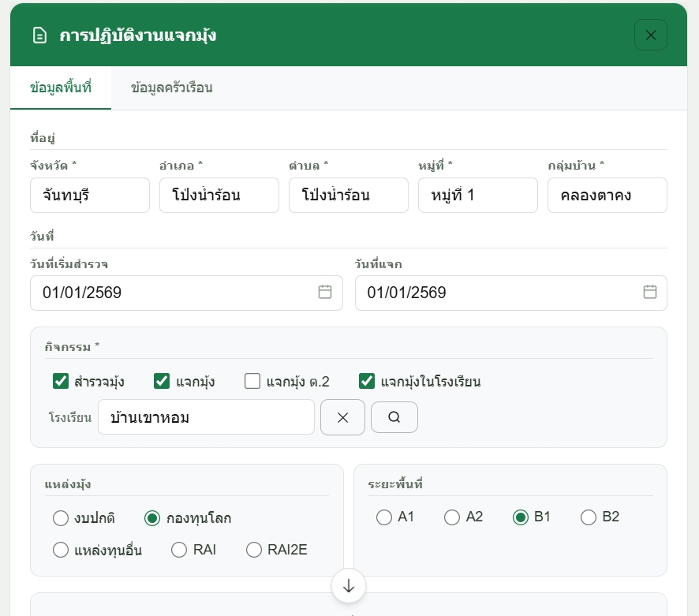Image resolution: width=699 pixels, height=616 pixels.
Task: Close the dialog with the X icon
Action: pos(650,35)
